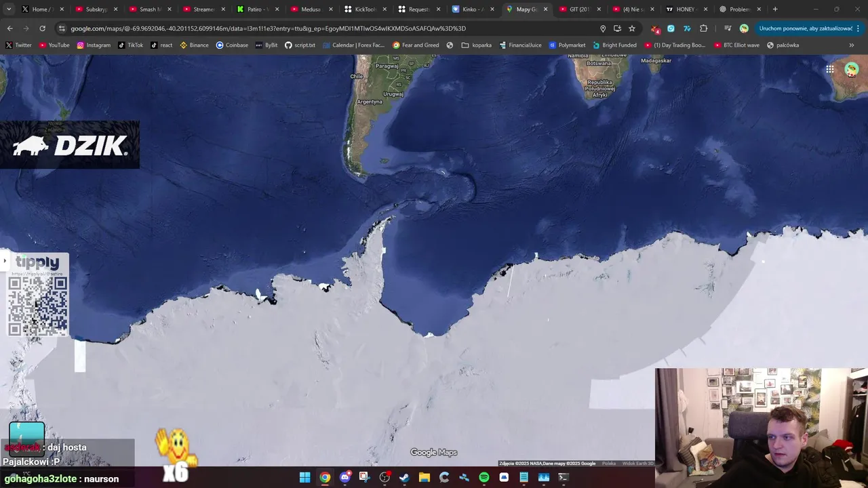Open Windows Start menu
This screenshot has width=868, height=488.
[x=304, y=477]
